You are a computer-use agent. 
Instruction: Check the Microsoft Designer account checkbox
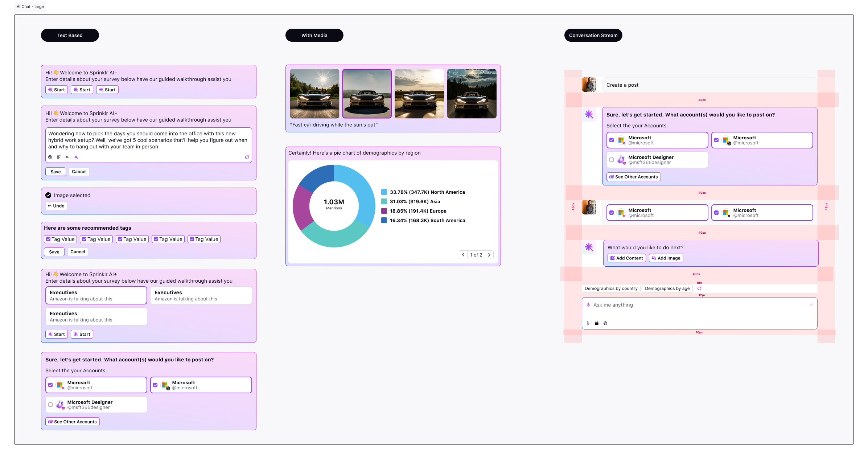[50, 405]
